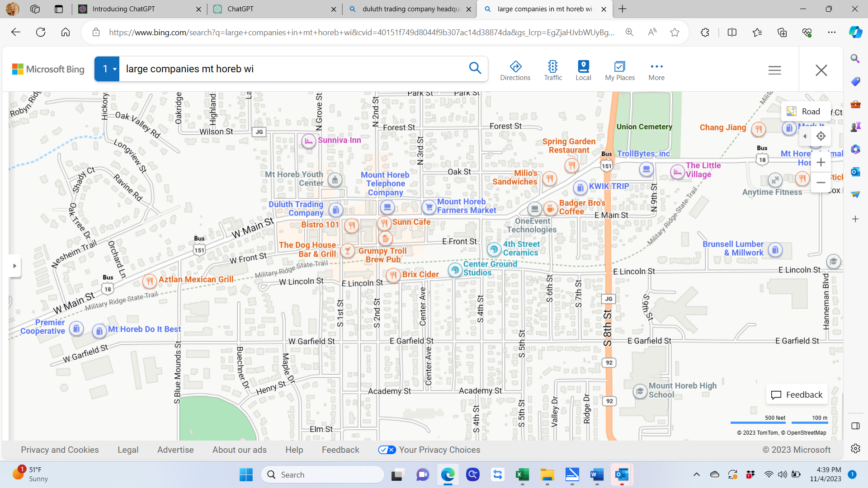Image resolution: width=868 pixels, height=488 pixels.
Task: Select the Sunn Cafe pin
Action: 384,223
